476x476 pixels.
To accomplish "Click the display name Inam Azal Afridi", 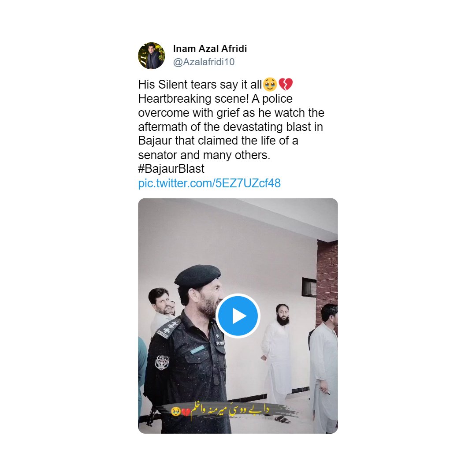I will (x=210, y=48).
